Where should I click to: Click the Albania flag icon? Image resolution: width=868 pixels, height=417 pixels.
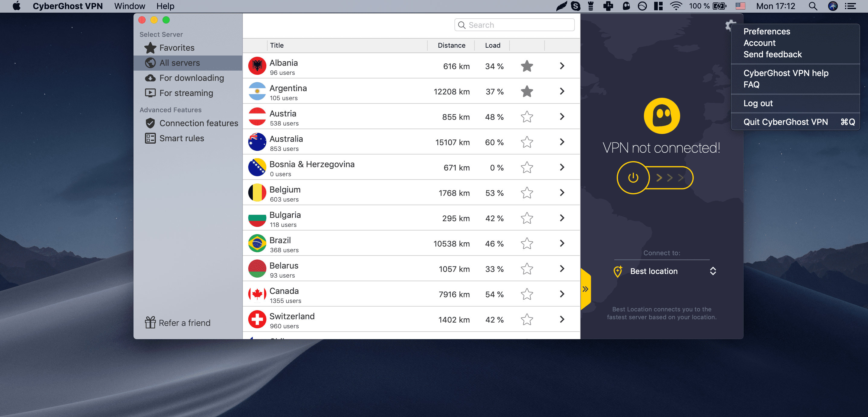point(257,66)
